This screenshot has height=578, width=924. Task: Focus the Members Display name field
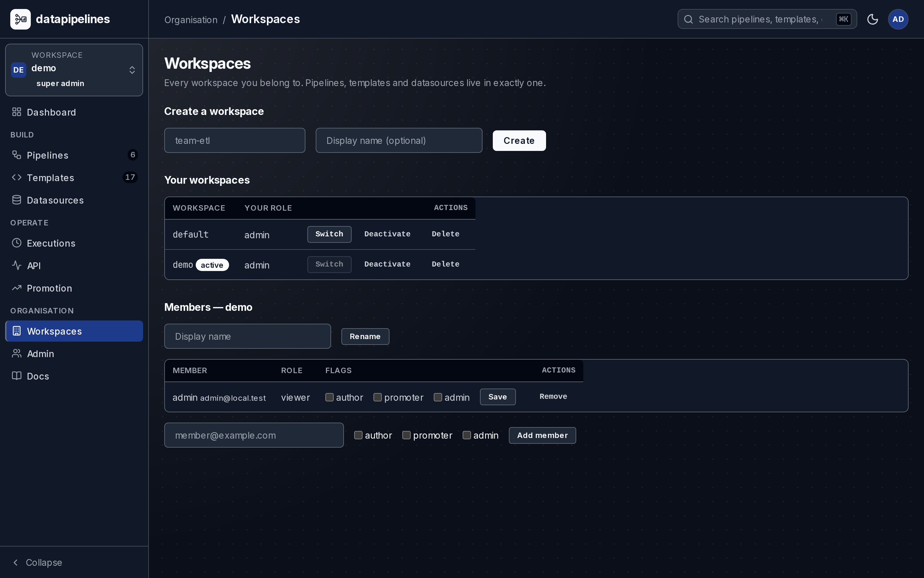coord(247,336)
